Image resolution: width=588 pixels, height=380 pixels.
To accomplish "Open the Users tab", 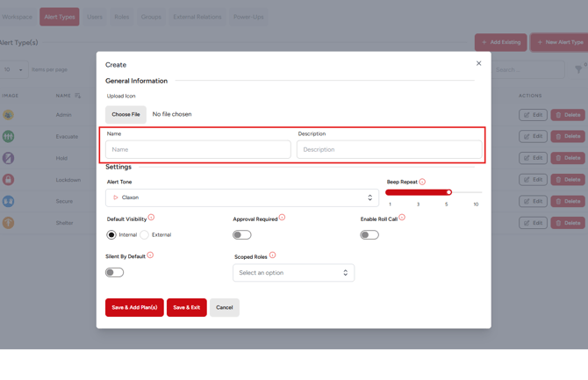I will [x=95, y=17].
